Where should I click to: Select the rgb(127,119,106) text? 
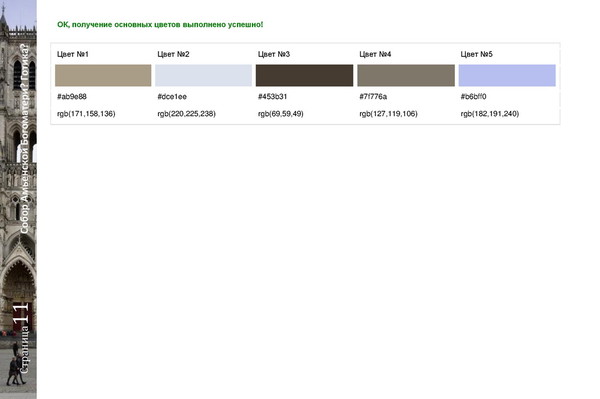pos(388,114)
